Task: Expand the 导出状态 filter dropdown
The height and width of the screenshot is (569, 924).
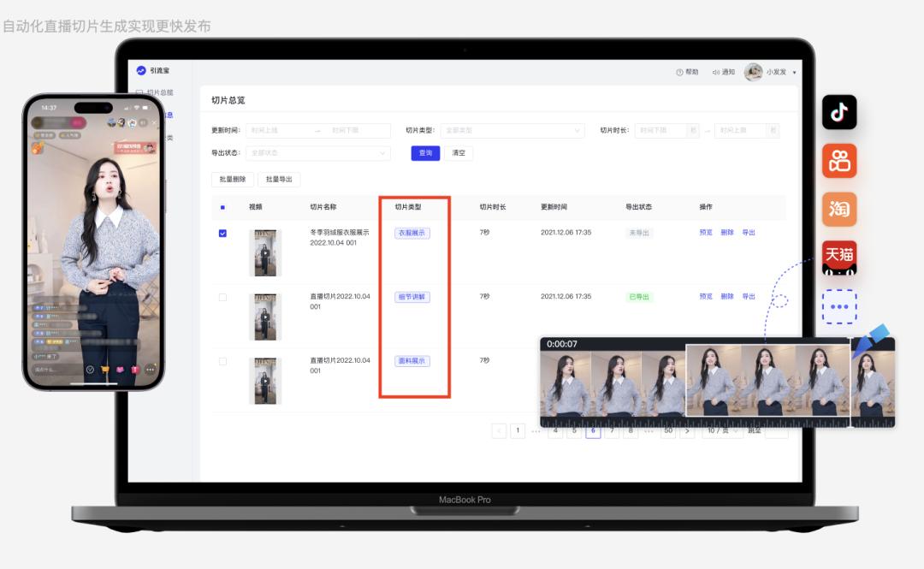Action: tap(317, 153)
